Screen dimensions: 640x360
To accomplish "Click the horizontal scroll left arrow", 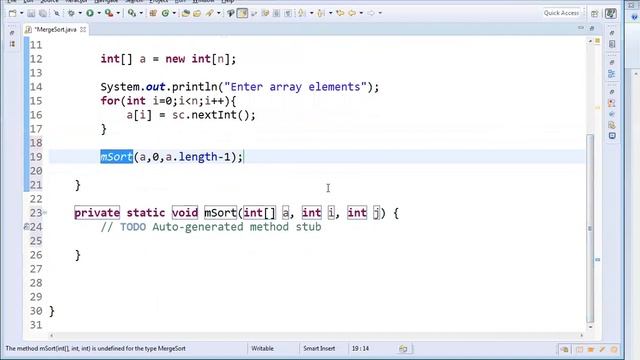I will 51,336.
